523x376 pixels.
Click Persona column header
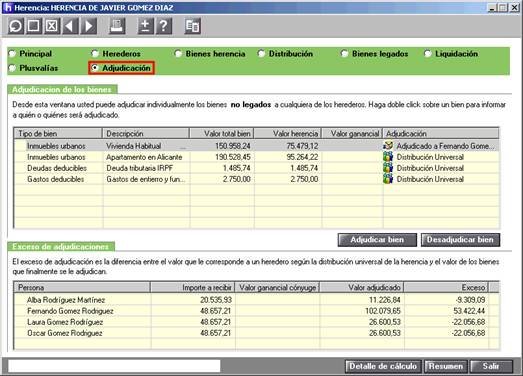(x=82, y=287)
